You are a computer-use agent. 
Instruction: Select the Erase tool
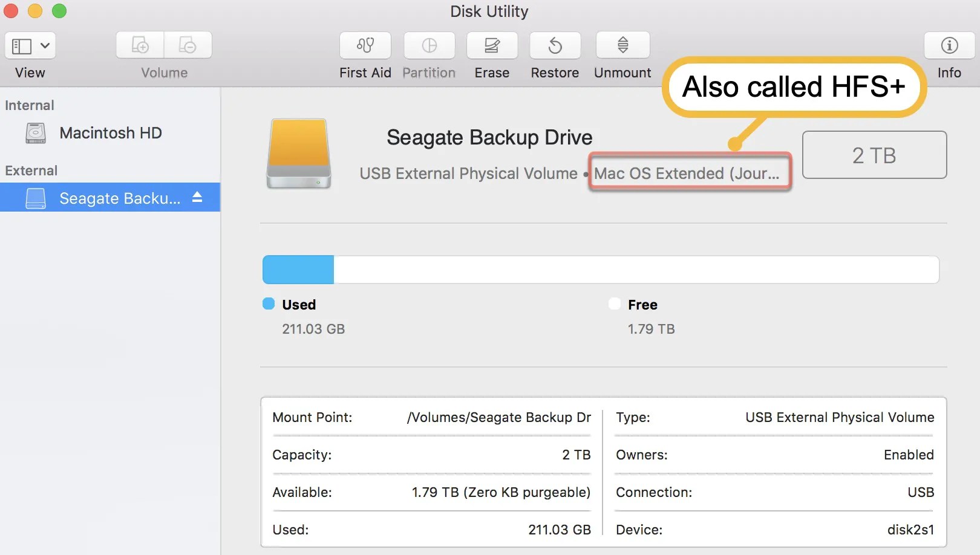coord(492,45)
